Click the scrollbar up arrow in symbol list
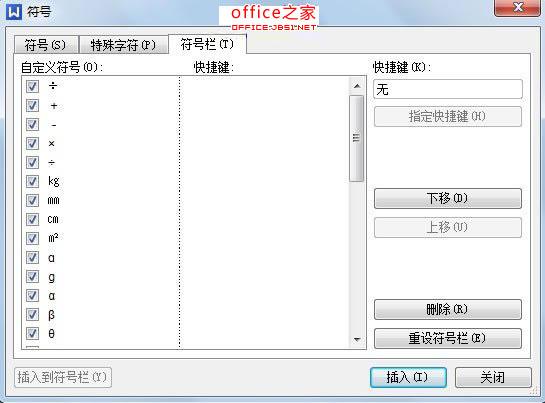The width and height of the screenshot is (545, 403). [357, 86]
